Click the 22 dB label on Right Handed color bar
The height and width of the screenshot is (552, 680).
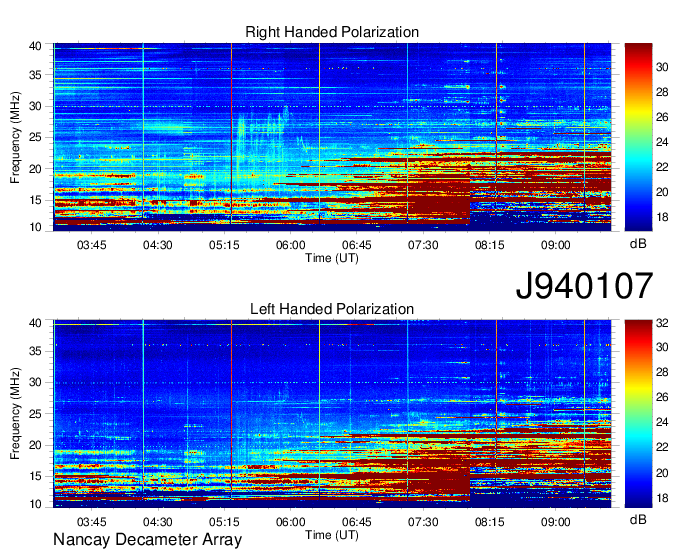click(662, 167)
